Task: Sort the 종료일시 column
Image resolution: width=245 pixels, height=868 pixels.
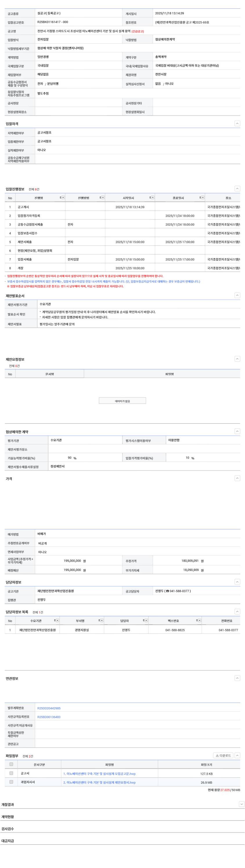Action: [x=200, y=198]
